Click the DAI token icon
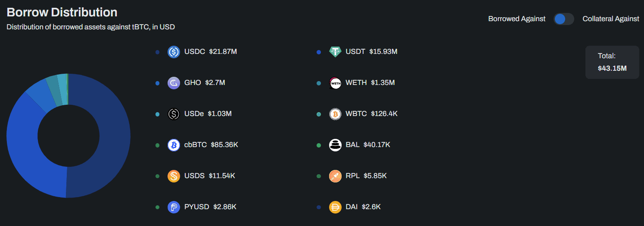This screenshot has height=226, width=644. click(x=335, y=207)
